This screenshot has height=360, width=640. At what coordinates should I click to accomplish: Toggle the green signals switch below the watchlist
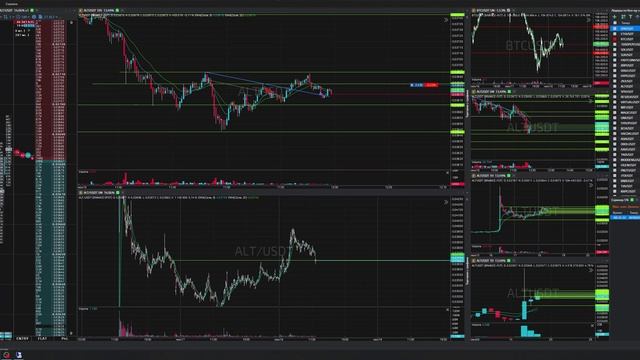tap(632, 200)
